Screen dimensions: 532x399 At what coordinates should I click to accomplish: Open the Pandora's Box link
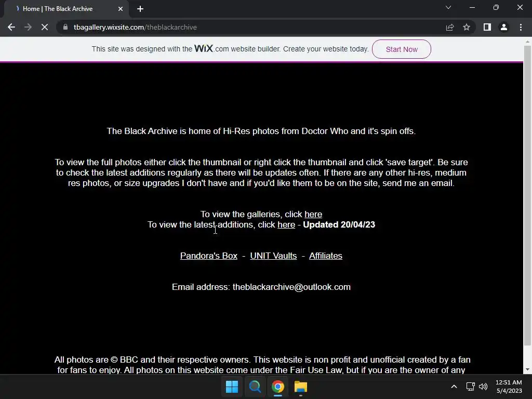[209, 256]
